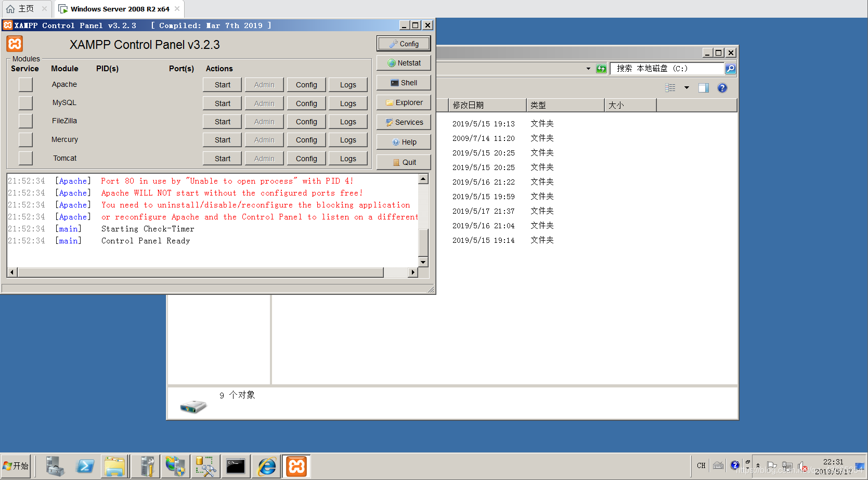Screen dimensions: 868x480
Task: Open XAMPP Help
Action: point(404,142)
